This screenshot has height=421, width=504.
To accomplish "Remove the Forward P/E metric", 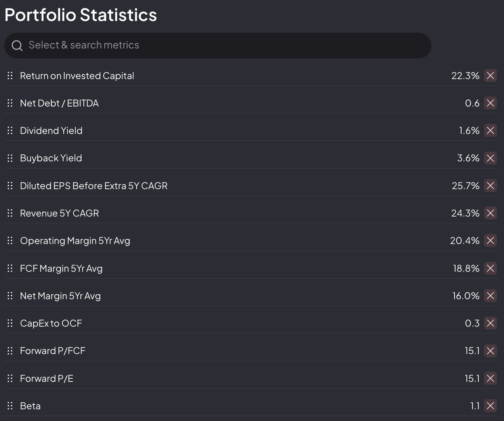I will pyautogui.click(x=490, y=378).
